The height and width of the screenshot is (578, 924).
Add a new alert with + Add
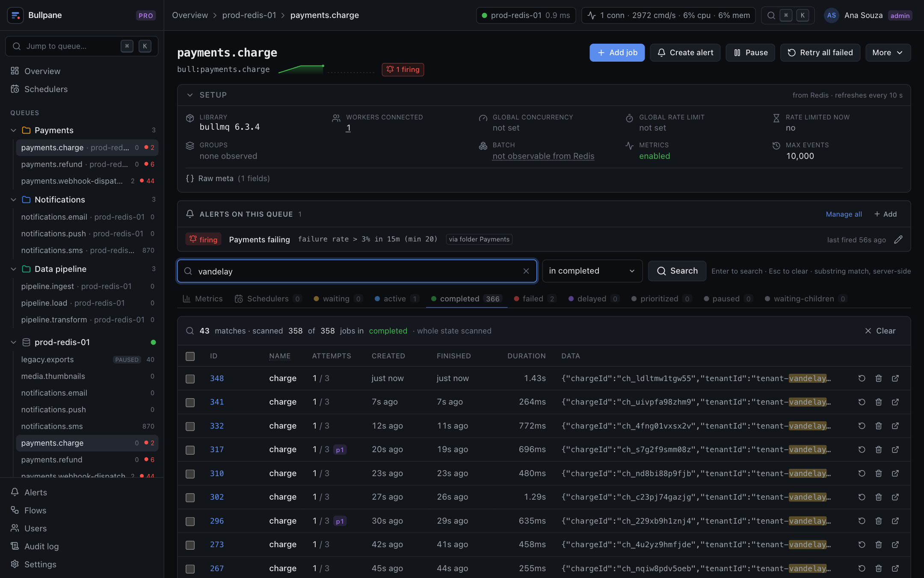point(885,214)
